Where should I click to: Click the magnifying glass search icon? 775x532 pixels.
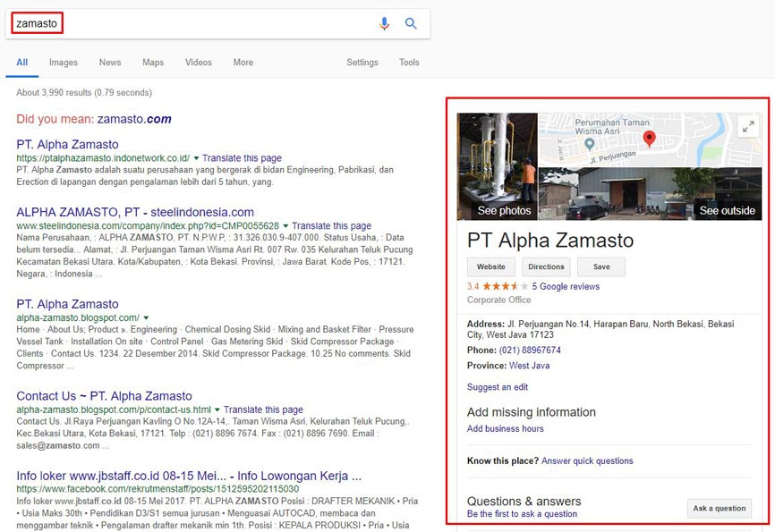(411, 23)
